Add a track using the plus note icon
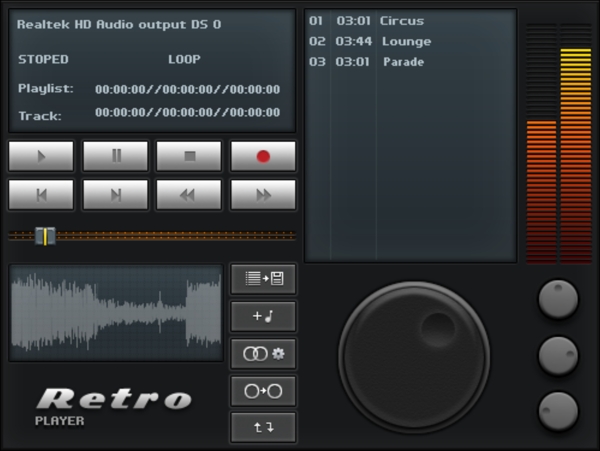600x451 pixels. pyautogui.click(x=263, y=316)
